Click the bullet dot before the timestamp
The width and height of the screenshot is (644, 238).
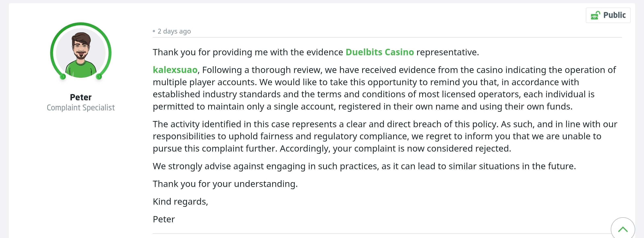click(154, 31)
